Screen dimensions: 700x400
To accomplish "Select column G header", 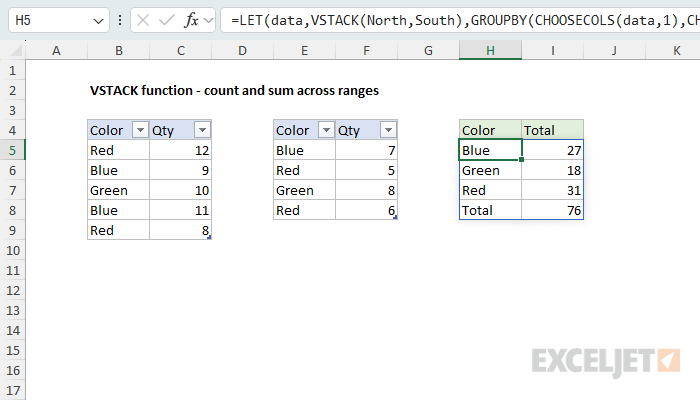I will pos(428,50).
